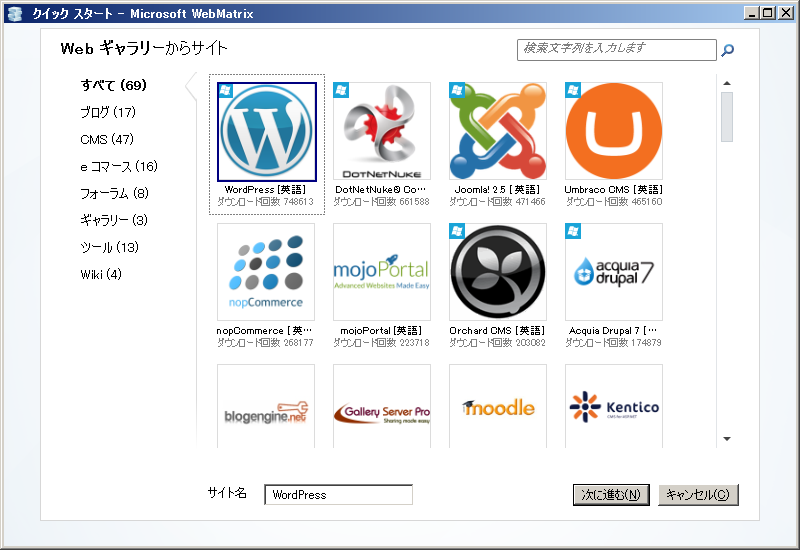Screen dimensions: 800x550
Task: Minimize the WebMatrix Quick Start window
Action: tap(751, 13)
